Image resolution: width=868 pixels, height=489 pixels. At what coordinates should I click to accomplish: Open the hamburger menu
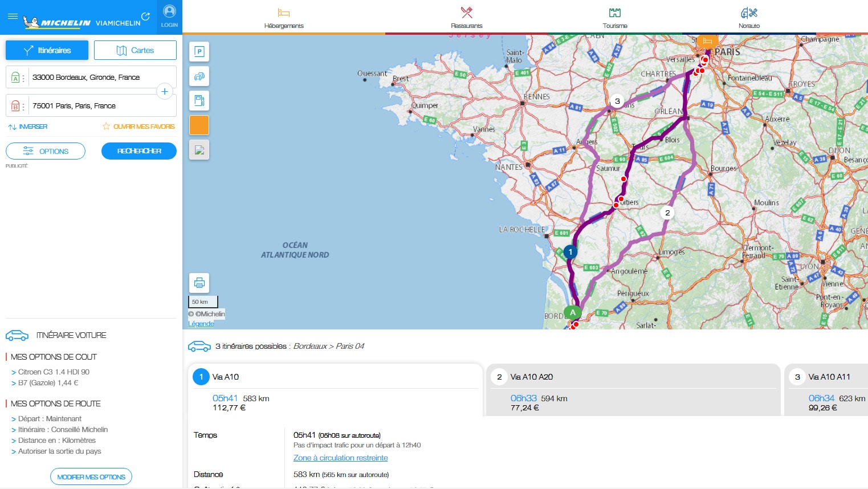click(13, 16)
